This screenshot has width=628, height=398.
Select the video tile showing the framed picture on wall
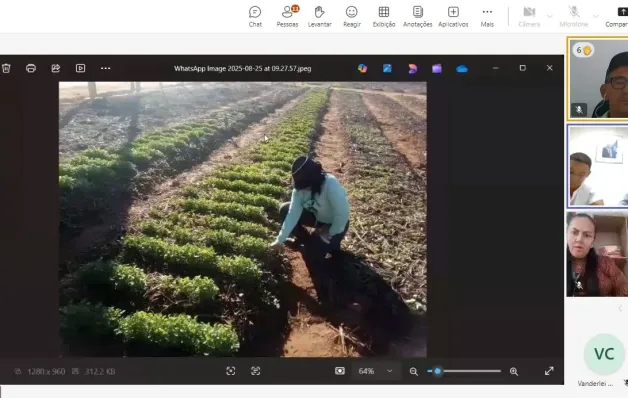click(598, 166)
